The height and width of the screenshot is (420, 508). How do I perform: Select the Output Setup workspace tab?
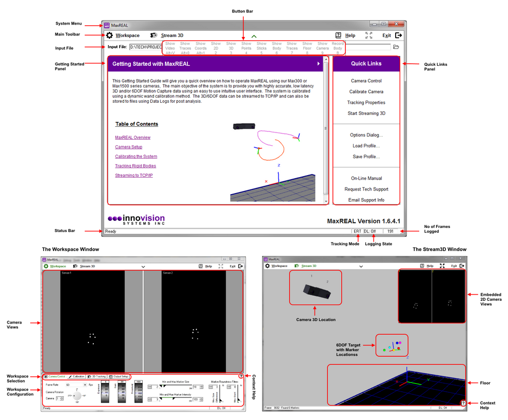tap(119, 376)
